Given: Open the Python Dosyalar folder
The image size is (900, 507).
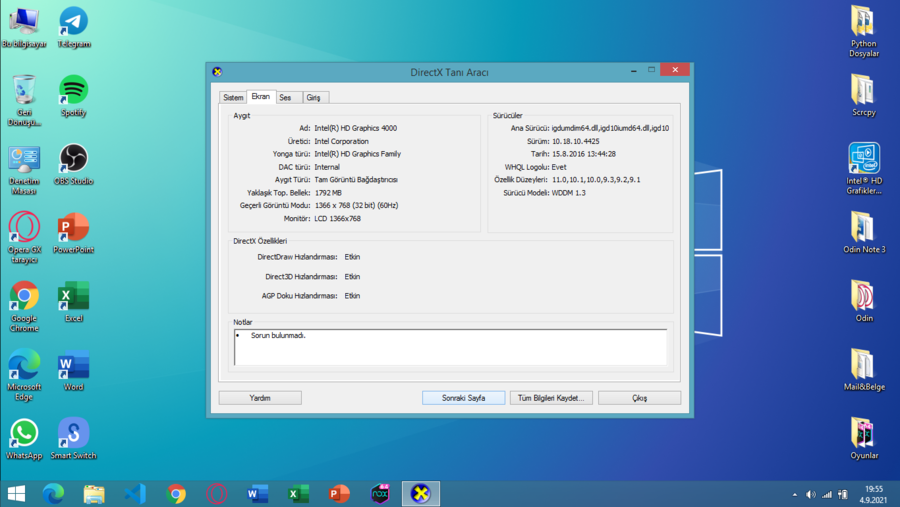Looking at the screenshot, I should coord(863,23).
